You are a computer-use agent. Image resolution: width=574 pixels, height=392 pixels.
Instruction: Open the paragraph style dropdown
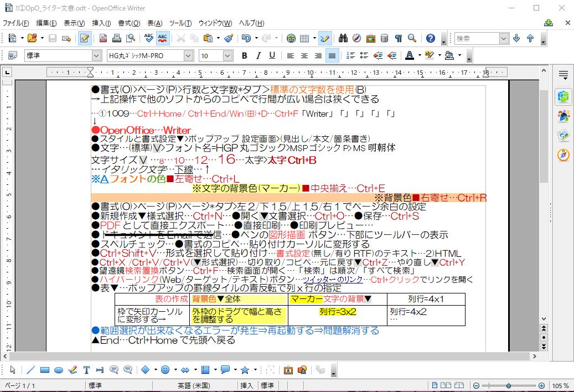96,55
